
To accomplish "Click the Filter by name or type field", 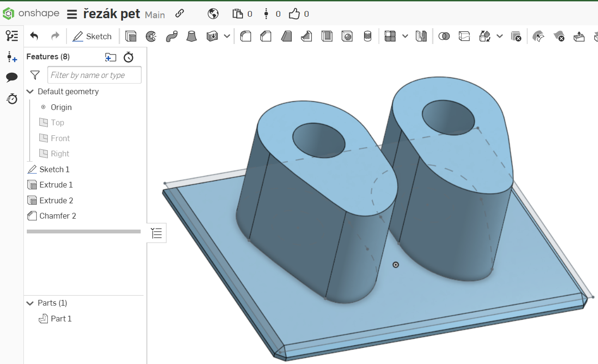I will (94, 75).
